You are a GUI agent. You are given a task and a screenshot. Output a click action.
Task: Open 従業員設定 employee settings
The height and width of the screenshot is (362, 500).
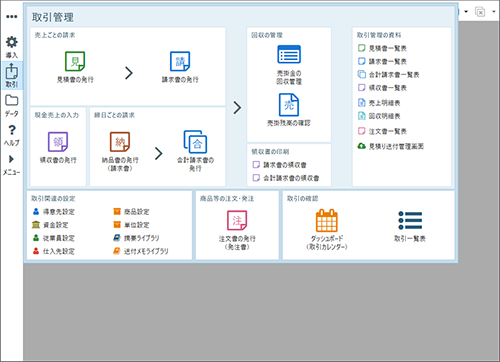coord(53,238)
